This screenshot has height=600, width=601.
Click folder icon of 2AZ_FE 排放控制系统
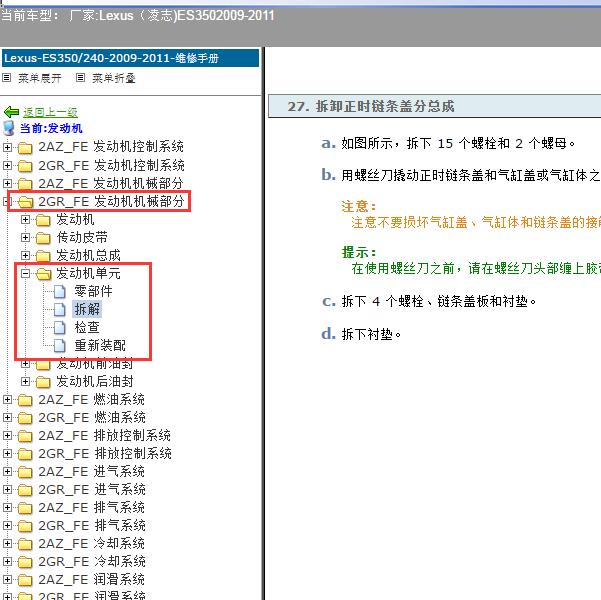pyautogui.click(x=25, y=436)
